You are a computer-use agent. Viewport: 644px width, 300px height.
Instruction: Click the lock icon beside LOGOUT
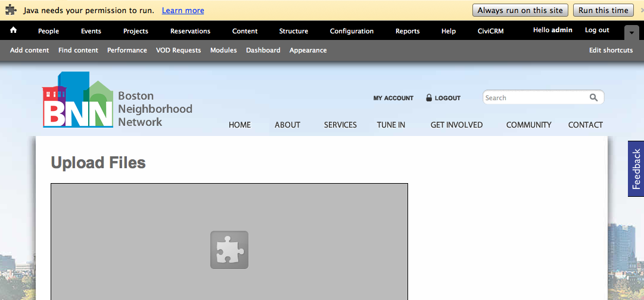coord(429,98)
